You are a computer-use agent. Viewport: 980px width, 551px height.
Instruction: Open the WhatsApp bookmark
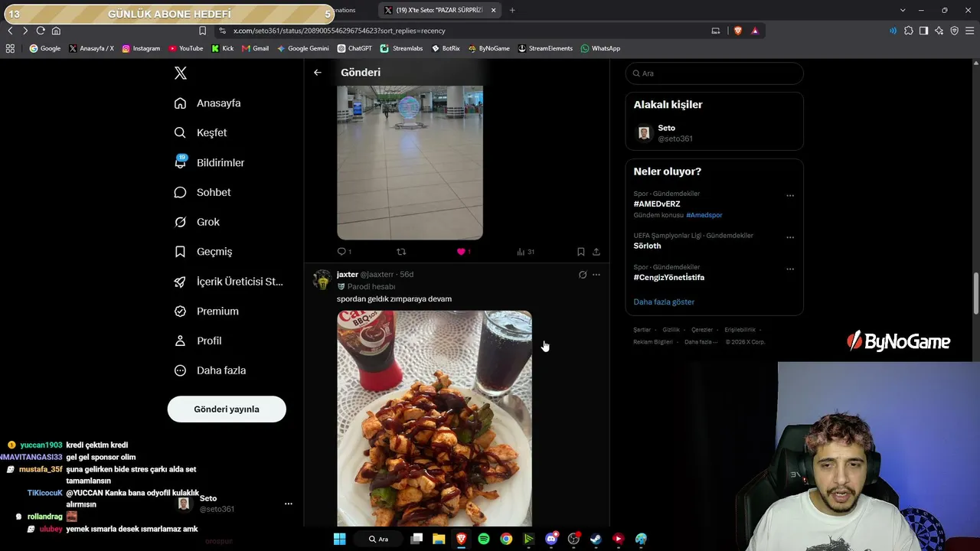(600, 48)
